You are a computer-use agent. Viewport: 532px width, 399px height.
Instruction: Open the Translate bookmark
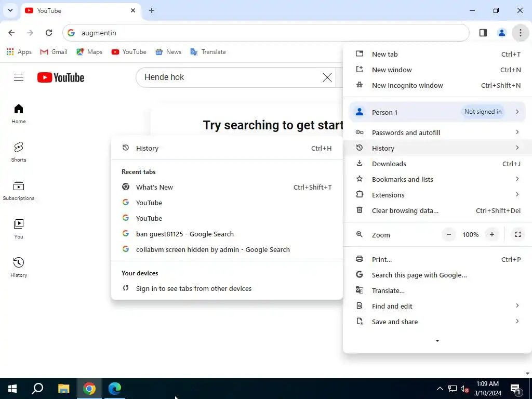tap(208, 52)
